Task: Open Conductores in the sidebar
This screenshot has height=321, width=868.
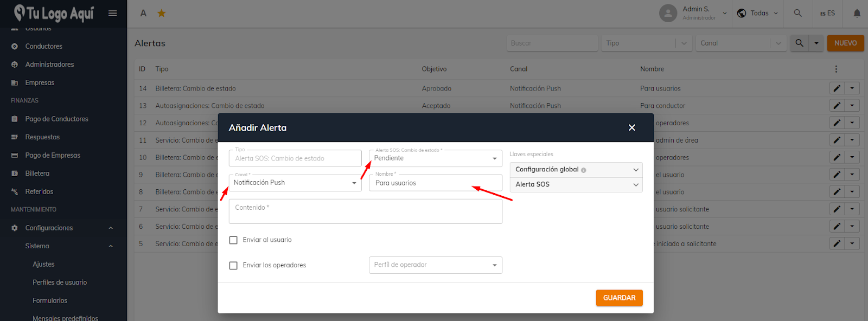Action: (44, 46)
